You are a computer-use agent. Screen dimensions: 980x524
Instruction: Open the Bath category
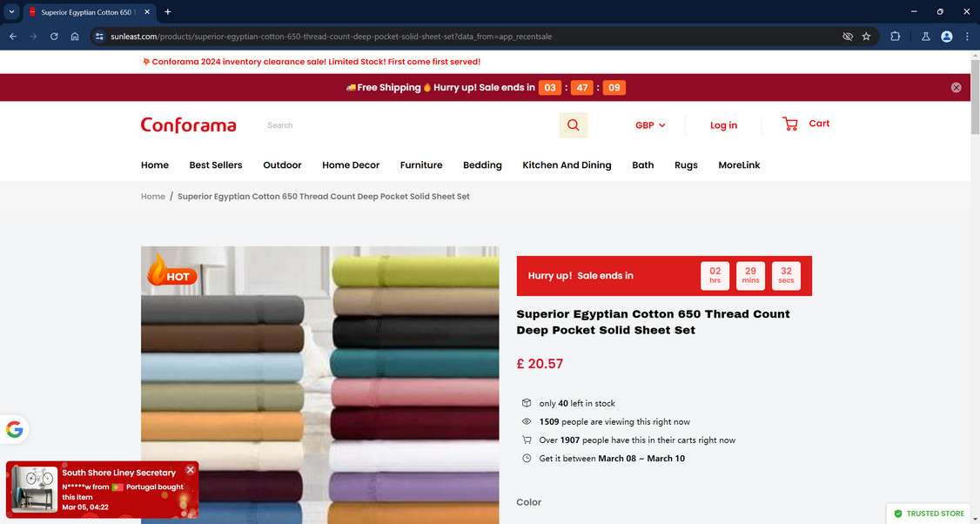pyautogui.click(x=642, y=165)
